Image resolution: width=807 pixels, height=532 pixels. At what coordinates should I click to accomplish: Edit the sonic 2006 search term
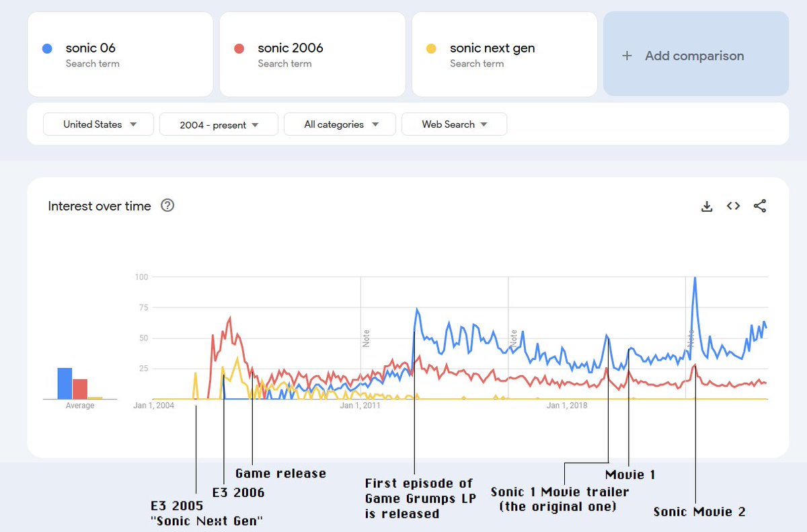click(313, 54)
